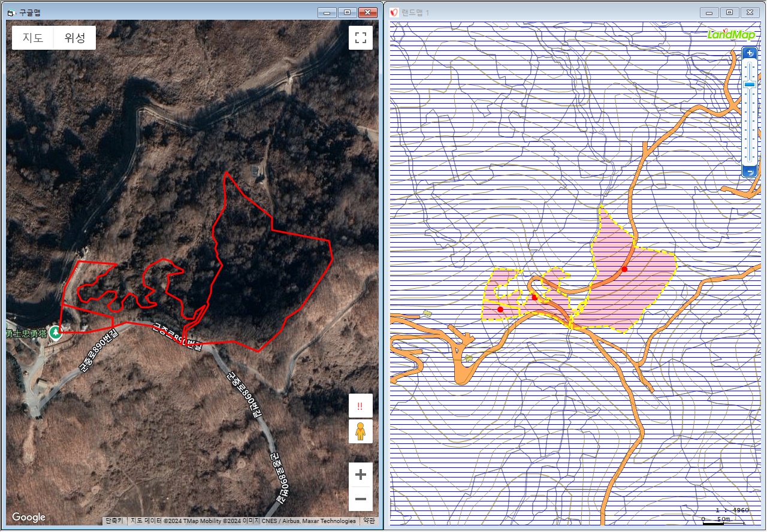Image resolution: width=767 pixels, height=532 pixels.
Task: Click the red exclamation report icon
Action: 360,406
